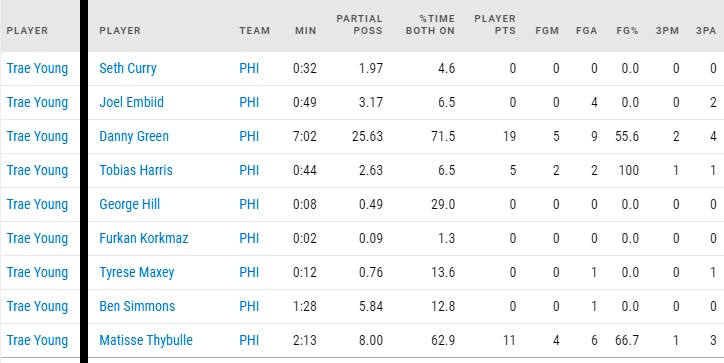Image resolution: width=724 pixels, height=363 pixels.
Task: Sort table by FG% header
Action: (x=627, y=31)
